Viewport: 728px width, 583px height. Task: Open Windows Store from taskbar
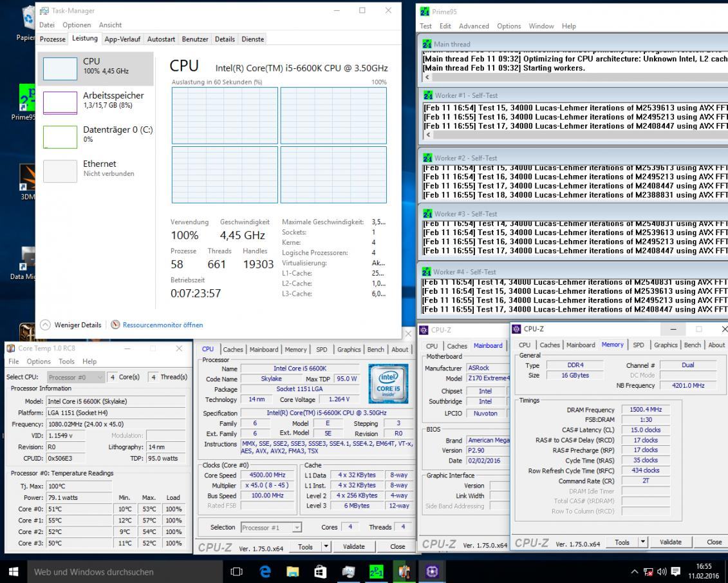[x=321, y=572]
